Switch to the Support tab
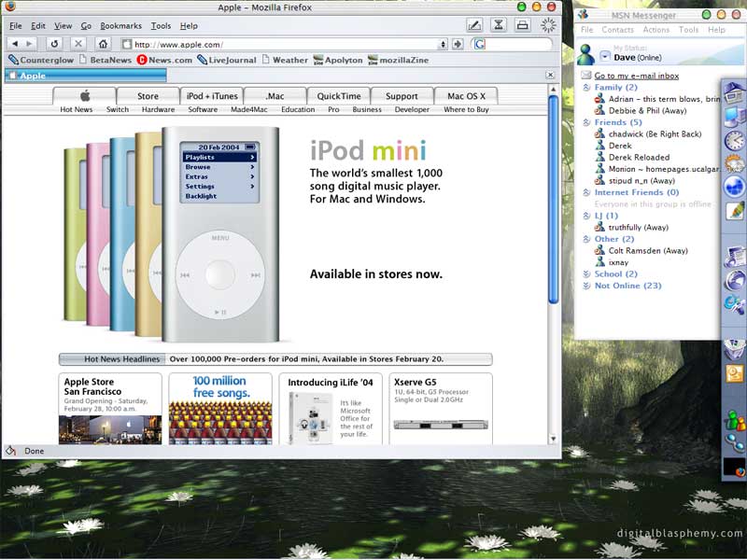Image resolution: width=747 pixels, height=560 pixels. click(402, 96)
